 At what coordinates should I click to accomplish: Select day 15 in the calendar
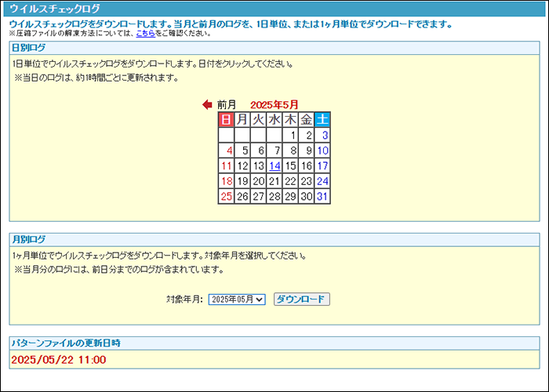[290, 166]
